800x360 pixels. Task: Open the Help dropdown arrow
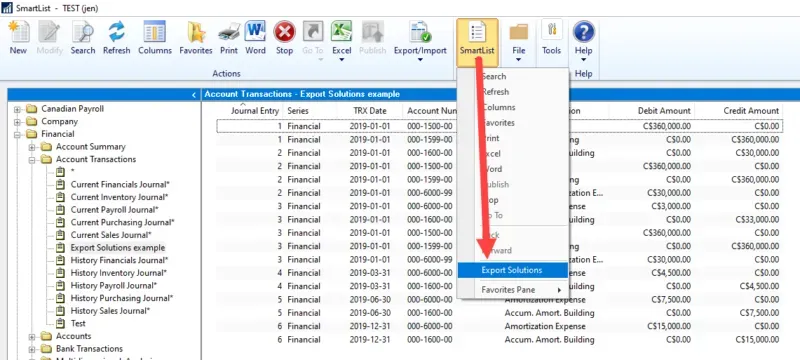pyautogui.click(x=584, y=60)
